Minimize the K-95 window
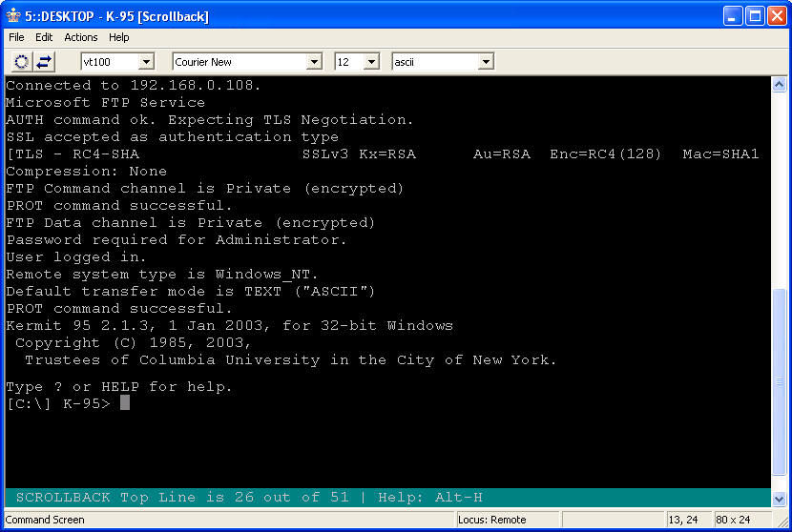This screenshot has height=532, width=792. click(732, 15)
